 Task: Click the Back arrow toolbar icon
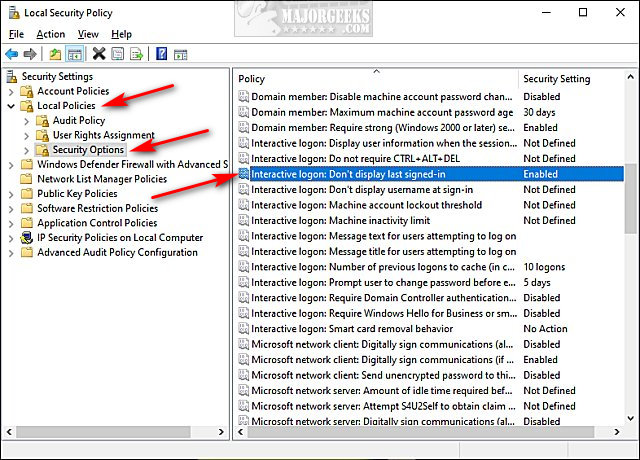(x=11, y=54)
